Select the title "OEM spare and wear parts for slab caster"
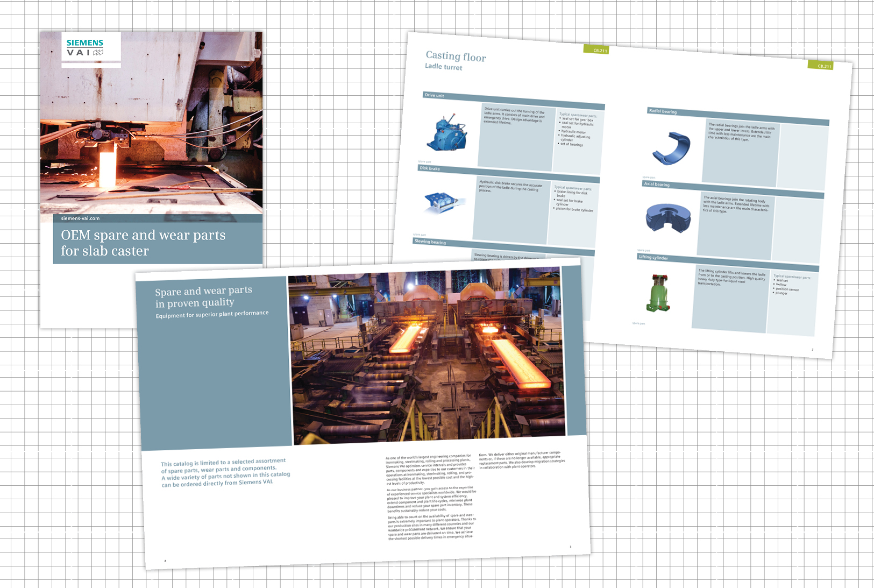The image size is (874, 588). click(143, 243)
